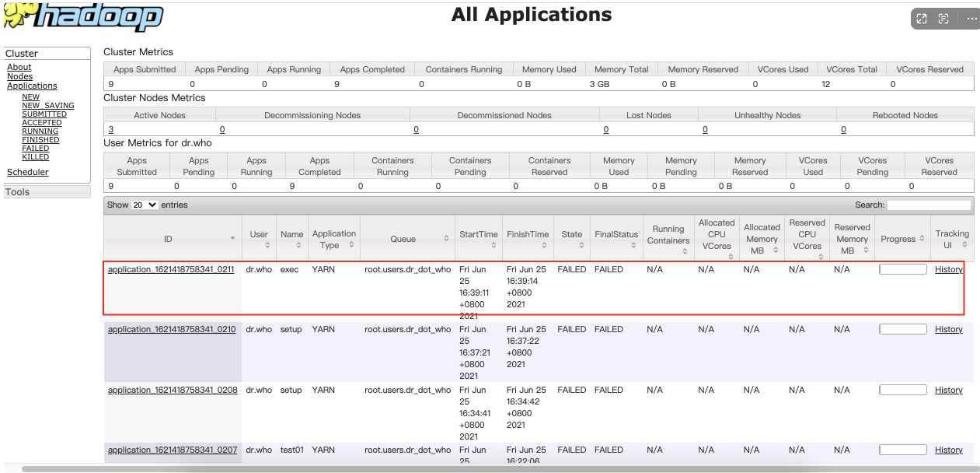
Task: Click the Search input field
Action: click(x=929, y=205)
